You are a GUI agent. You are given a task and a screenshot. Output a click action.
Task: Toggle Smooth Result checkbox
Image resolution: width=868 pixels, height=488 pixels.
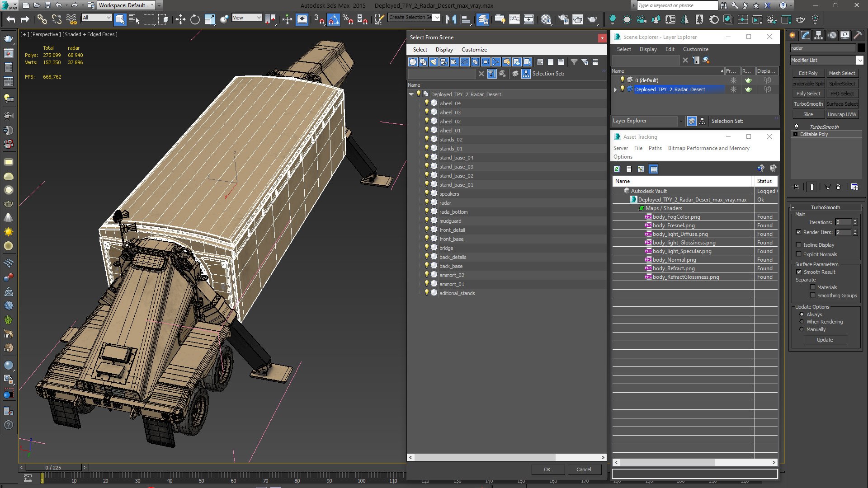pos(799,272)
